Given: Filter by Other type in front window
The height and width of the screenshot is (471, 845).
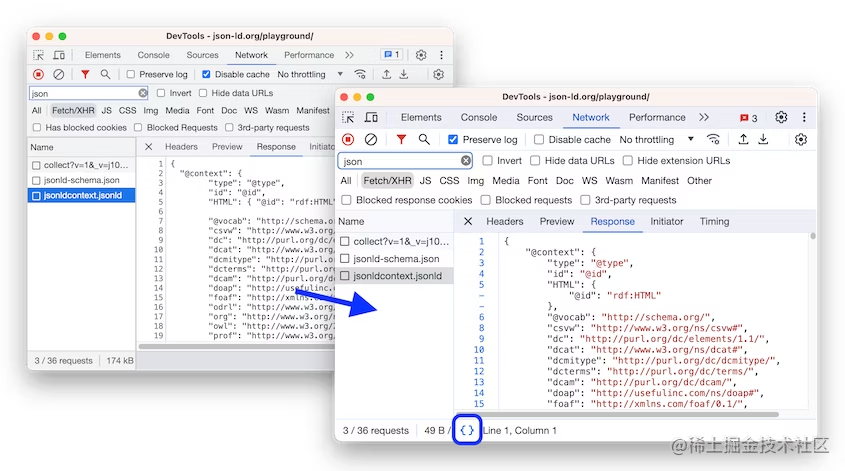Looking at the screenshot, I should (699, 181).
